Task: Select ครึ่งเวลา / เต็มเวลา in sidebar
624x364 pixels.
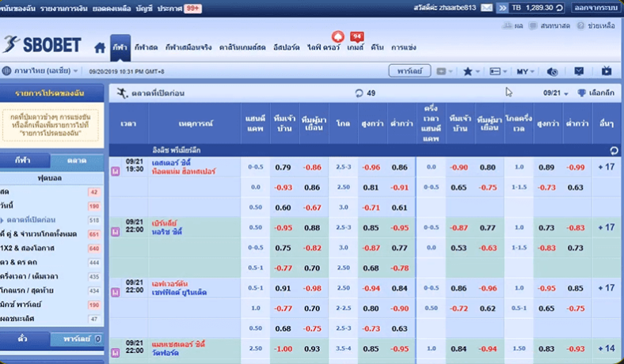Action: coord(51,276)
